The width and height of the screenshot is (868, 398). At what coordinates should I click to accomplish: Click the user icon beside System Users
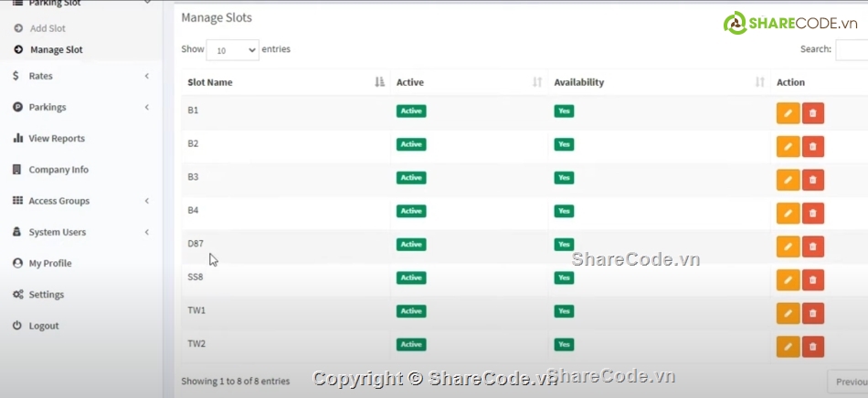point(17,232)
